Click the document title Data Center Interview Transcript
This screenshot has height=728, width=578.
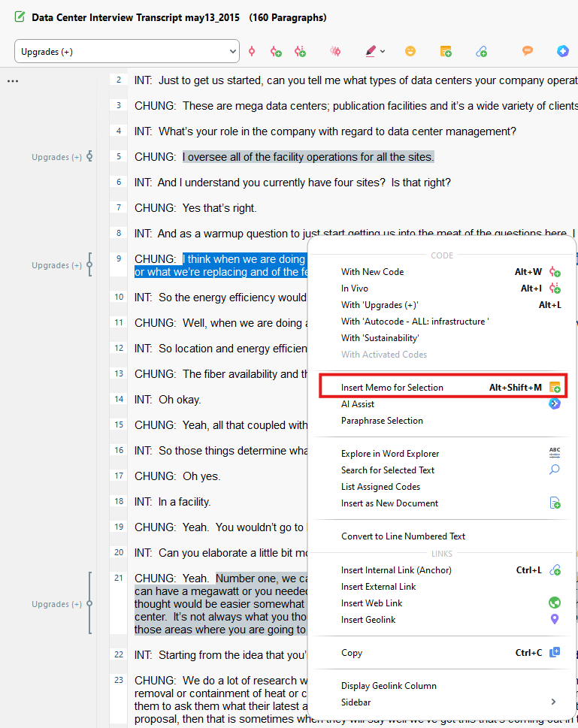pyautogui.click(x=136, y=17)
